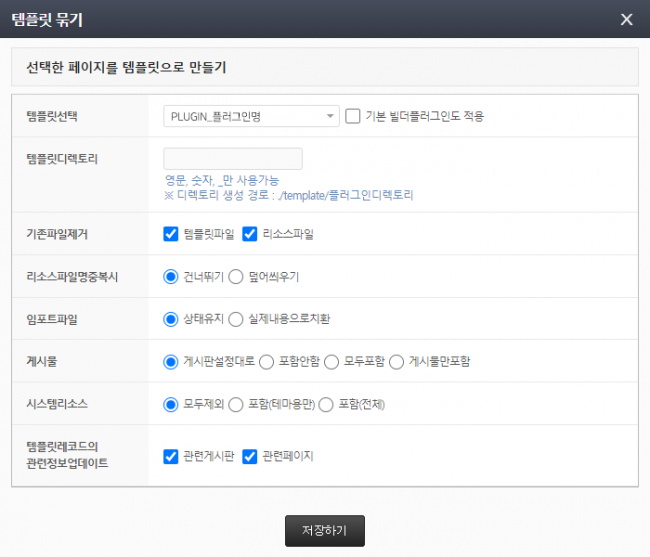The image size is (650, 557).
Task: Select the 덮어씌우기 radio option
Action: click(x=237, y=276)
